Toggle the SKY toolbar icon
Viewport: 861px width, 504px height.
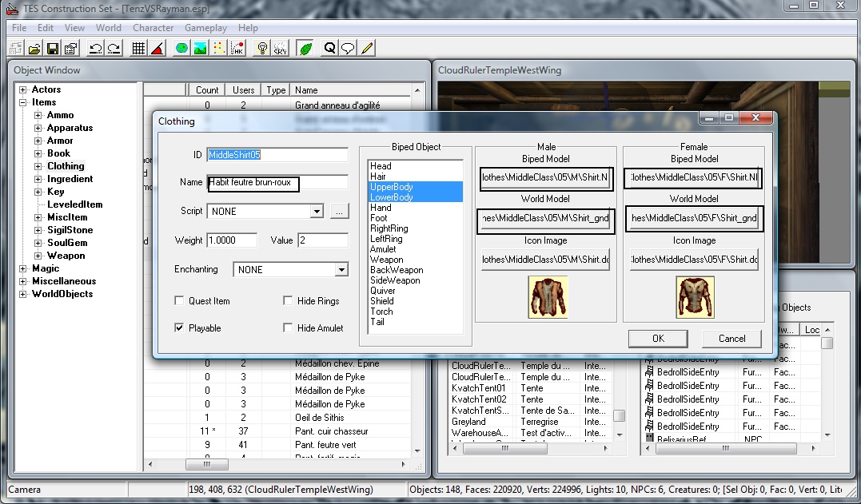tap(280, 49)
